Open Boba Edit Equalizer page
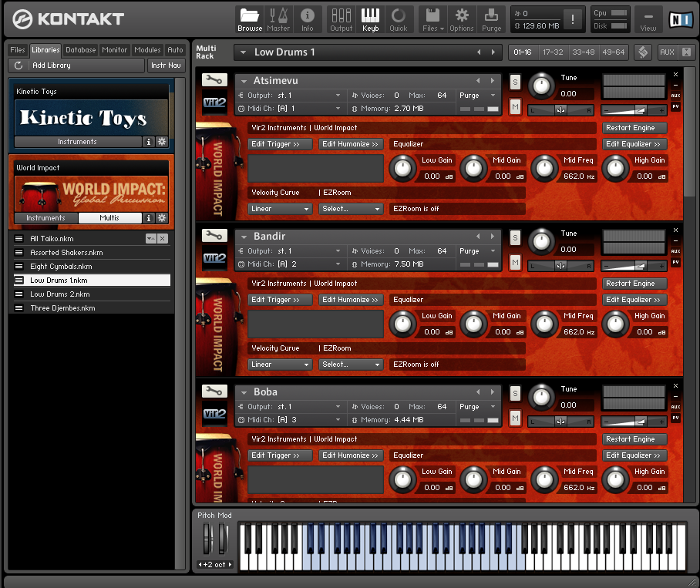700x588 pixels. point(634,455)
